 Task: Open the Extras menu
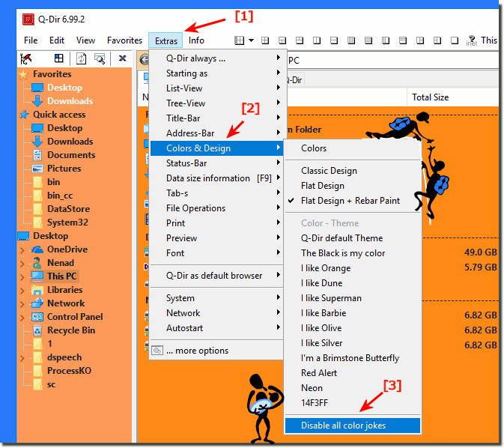click(166, 41)
